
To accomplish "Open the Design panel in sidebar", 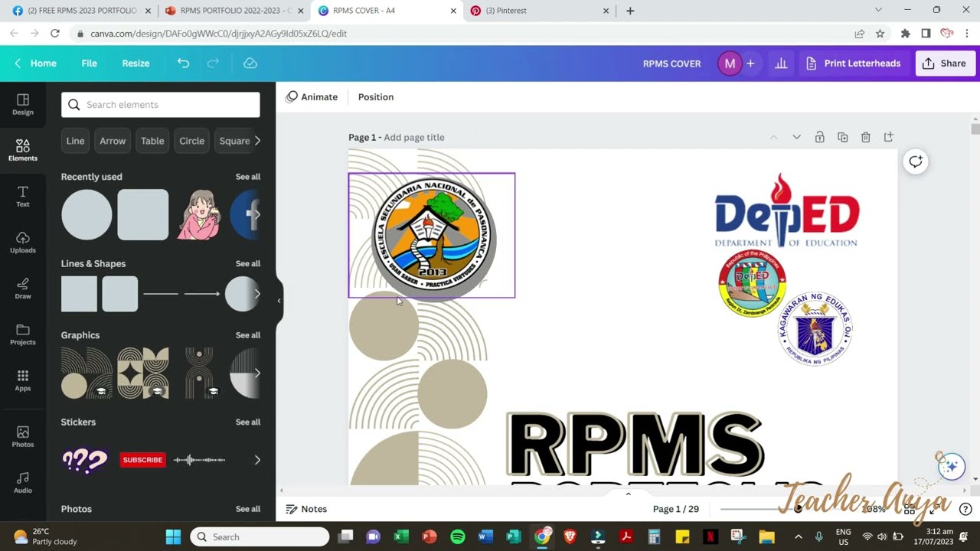I will (22, 105).
